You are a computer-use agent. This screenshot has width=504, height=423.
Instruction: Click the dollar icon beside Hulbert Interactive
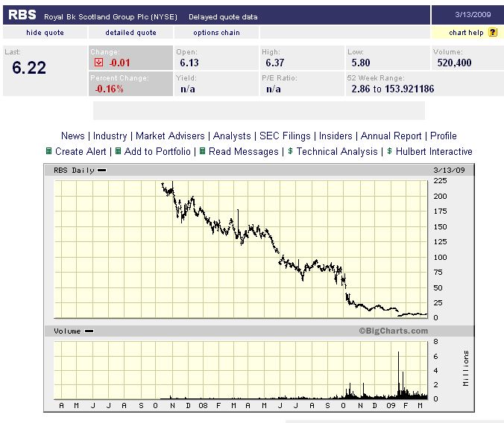390,151
